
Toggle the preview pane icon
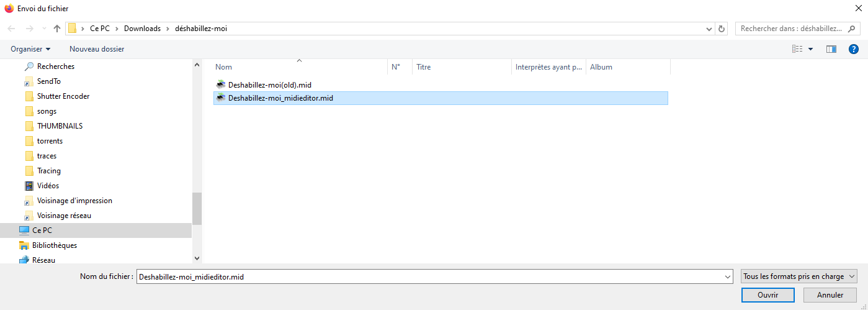[831, 49]
